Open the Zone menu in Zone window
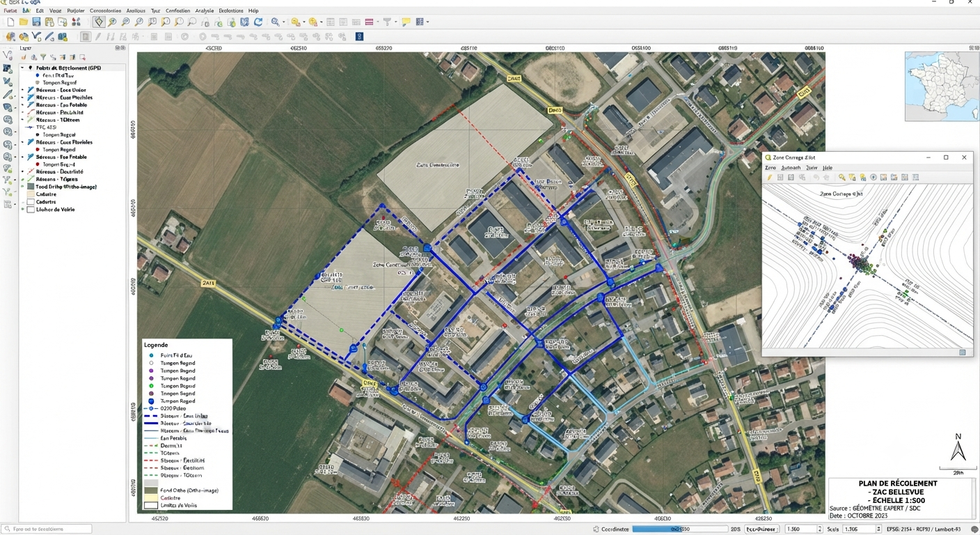 point(770,168)
